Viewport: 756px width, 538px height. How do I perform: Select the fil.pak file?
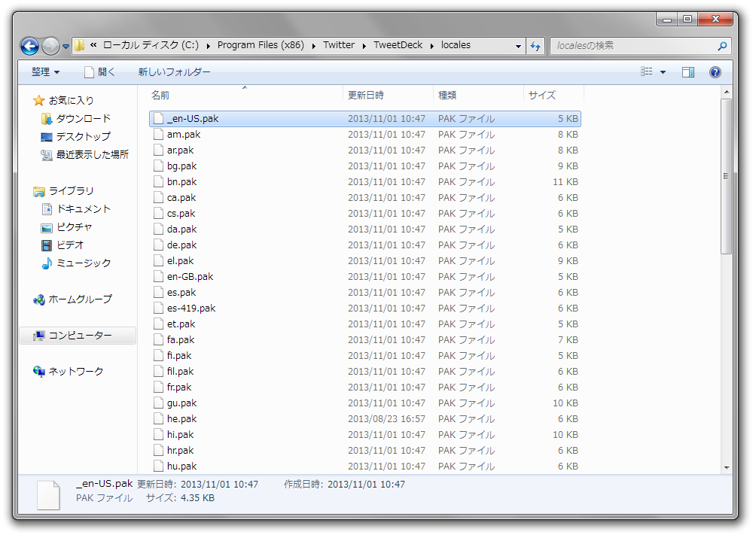[365, 372]
